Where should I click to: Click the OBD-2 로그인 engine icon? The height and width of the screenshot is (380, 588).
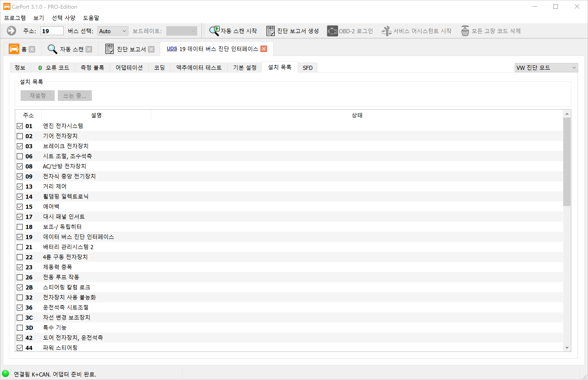(332, 31)
